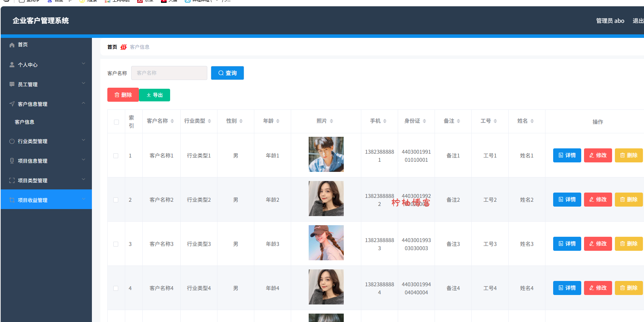Collapse the 客户信息管理 section chevron
The image size is (644, 322).
83,103
